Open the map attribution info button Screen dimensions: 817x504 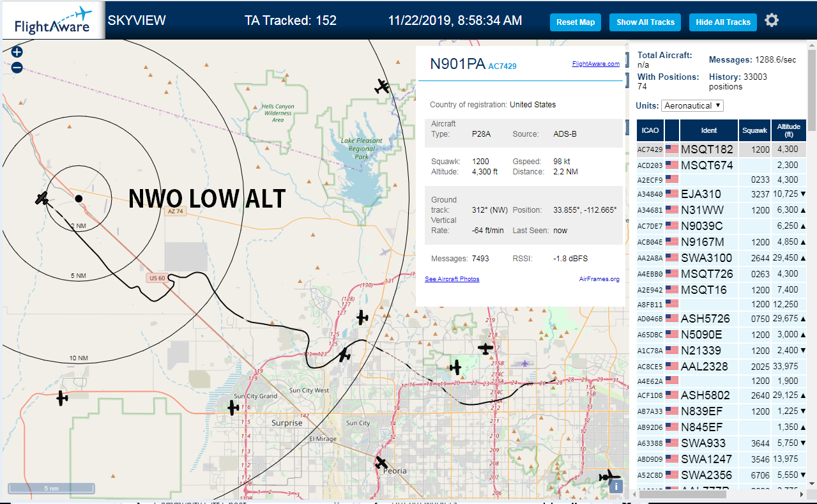[x=616, y=486]
